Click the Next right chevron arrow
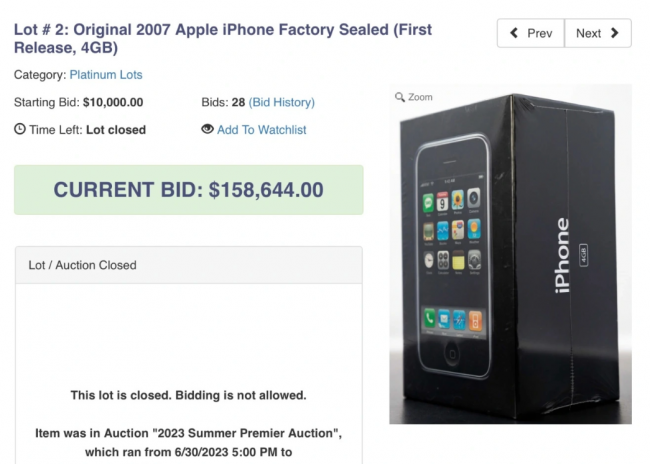This screenshot has height=464, width=650. [x=615, y=33]
